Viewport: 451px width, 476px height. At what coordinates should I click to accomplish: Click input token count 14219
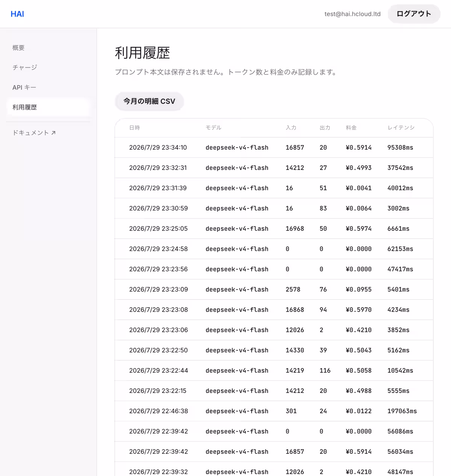(x=295, y=371)
